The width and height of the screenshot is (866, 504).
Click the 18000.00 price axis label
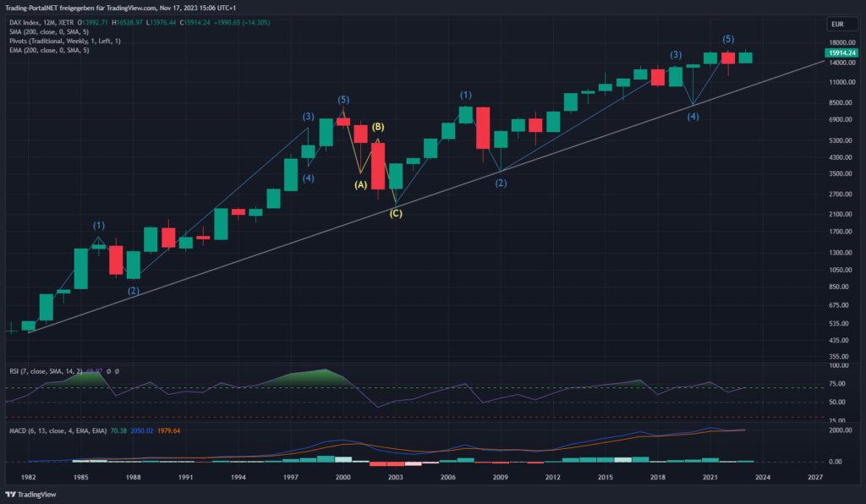(x=842, y=42)
